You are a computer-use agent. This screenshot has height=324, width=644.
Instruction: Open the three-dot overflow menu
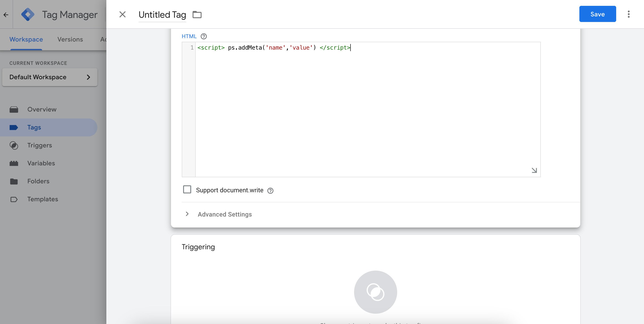[x=629, y=14]
